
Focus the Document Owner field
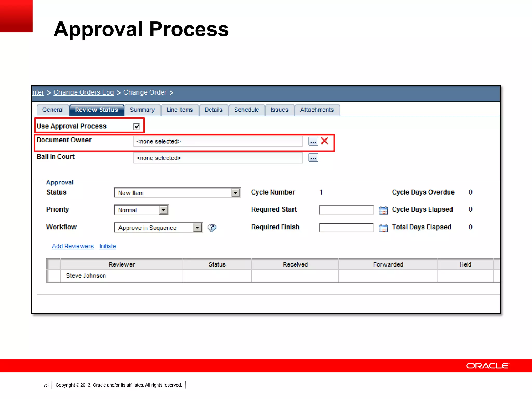point(218,141)
